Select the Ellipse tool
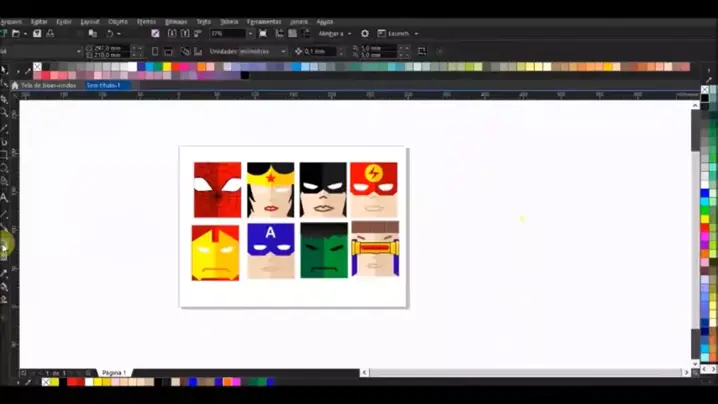 4,168
